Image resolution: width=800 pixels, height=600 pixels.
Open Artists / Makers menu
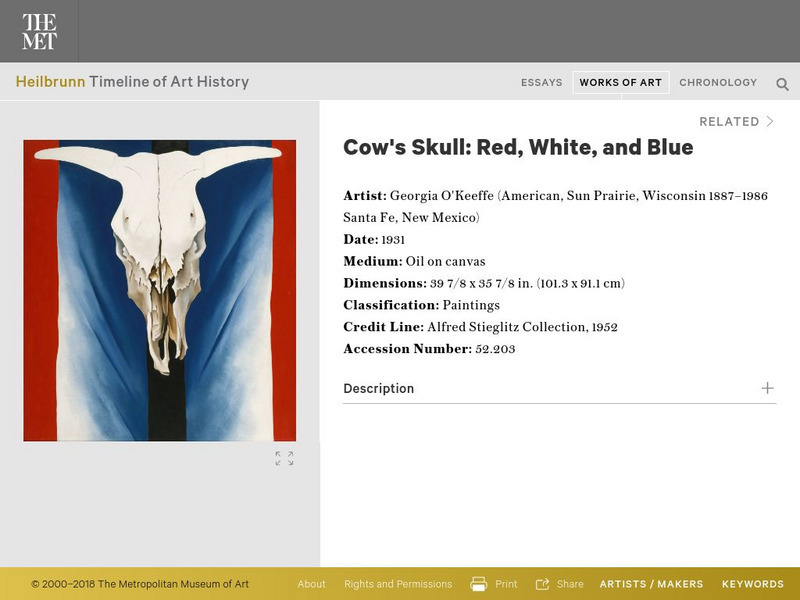(x=651, y=584)
